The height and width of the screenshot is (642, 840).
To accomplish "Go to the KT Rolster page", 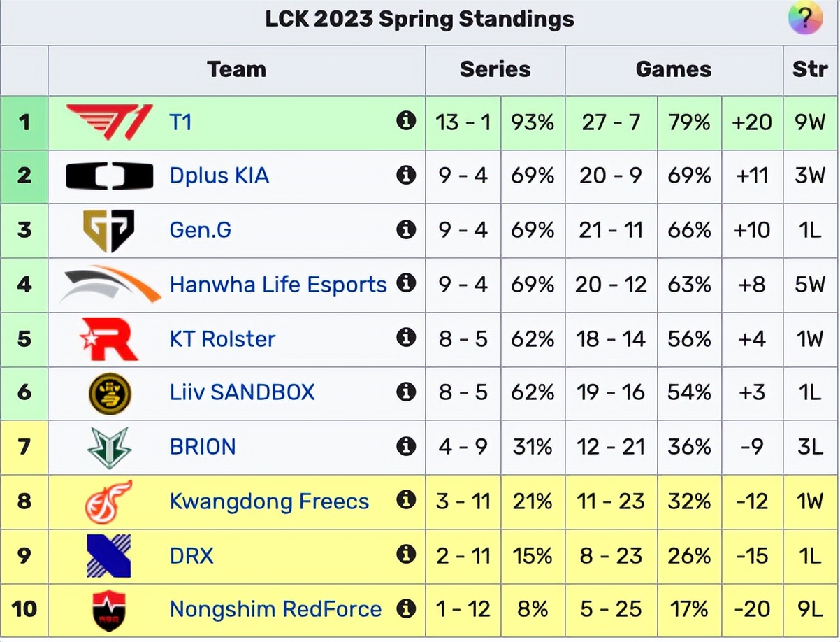I will click(222, 339).
